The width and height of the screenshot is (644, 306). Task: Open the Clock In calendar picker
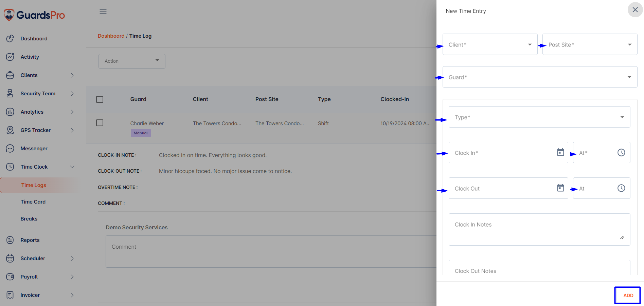click(x=560, y=153)
